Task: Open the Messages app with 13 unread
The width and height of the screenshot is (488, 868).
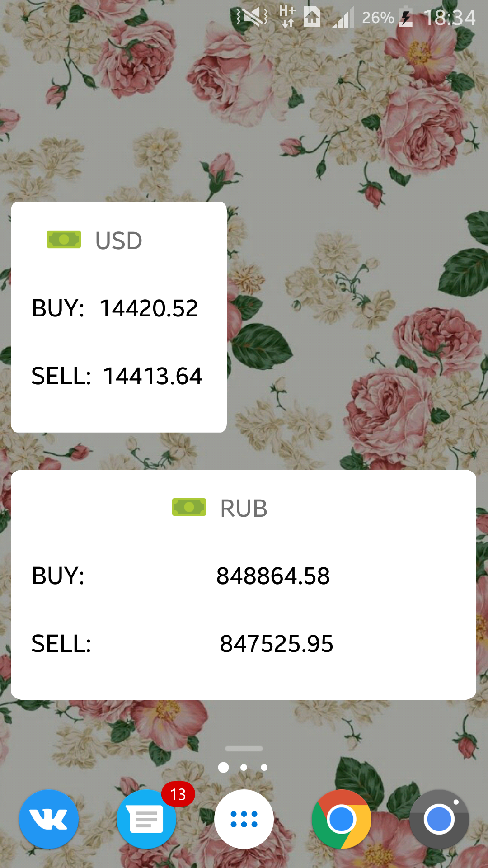Action: pyautogui.click(x=146, y=819)
